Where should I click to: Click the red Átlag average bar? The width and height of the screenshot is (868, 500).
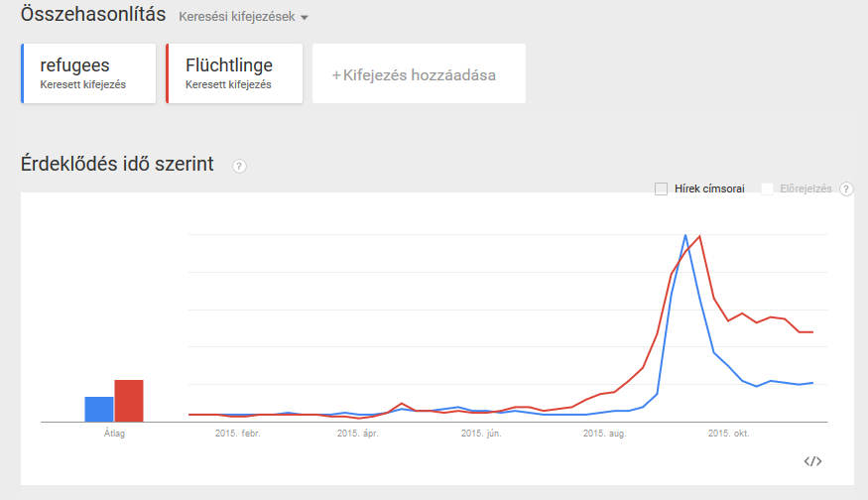(x=129, y=401)
